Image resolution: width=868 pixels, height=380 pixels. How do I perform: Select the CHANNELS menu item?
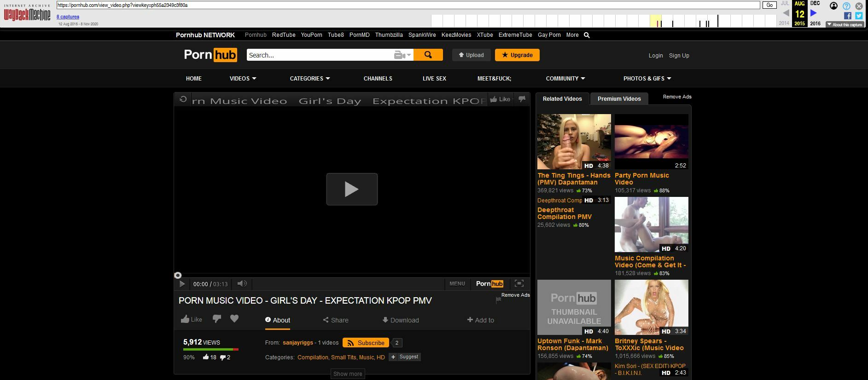(378, 79)
